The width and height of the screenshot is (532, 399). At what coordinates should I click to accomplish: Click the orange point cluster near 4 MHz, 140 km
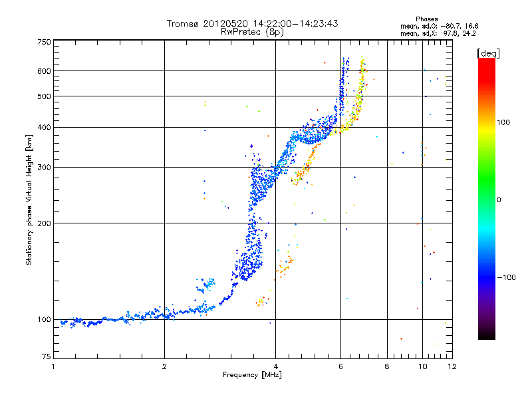pyautogui.click(x=285, y=268)
